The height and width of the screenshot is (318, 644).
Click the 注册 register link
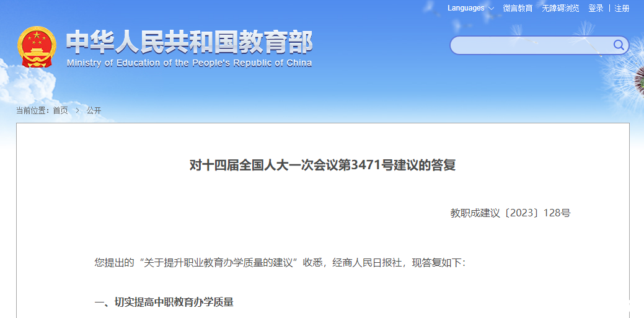pyautogui.click(x=622, y=8)
